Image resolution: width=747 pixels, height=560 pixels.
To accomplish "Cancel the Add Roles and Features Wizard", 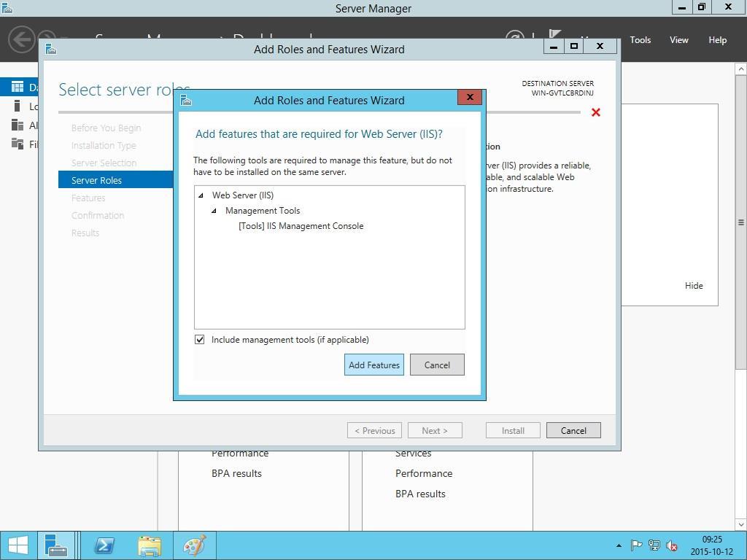I will pos(573,430).
